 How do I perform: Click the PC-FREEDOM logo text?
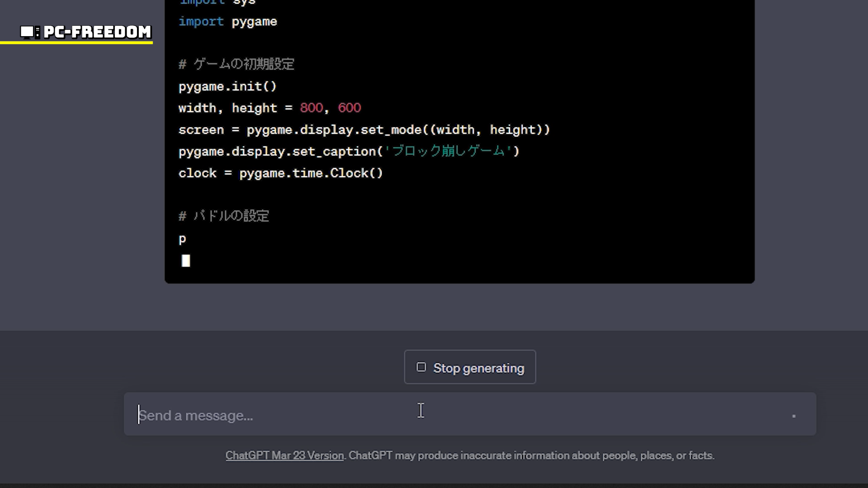[97, 32]
